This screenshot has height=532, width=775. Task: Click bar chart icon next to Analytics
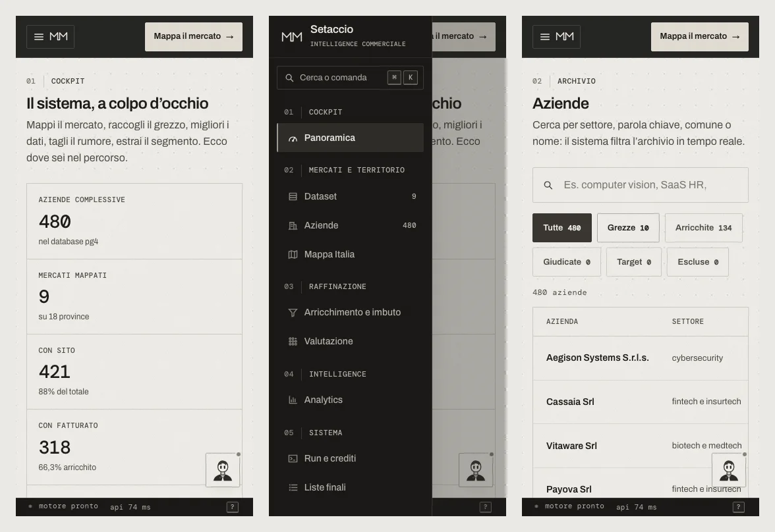point(293,400)
